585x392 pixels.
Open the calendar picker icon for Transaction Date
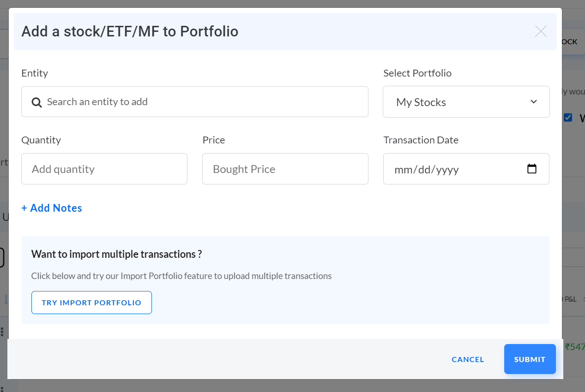click(x=532, y=169)
